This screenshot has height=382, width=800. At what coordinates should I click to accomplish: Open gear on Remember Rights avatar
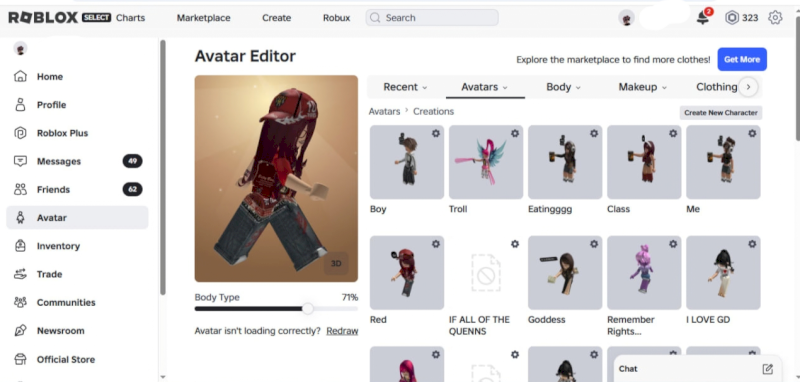tap(673, 244)
